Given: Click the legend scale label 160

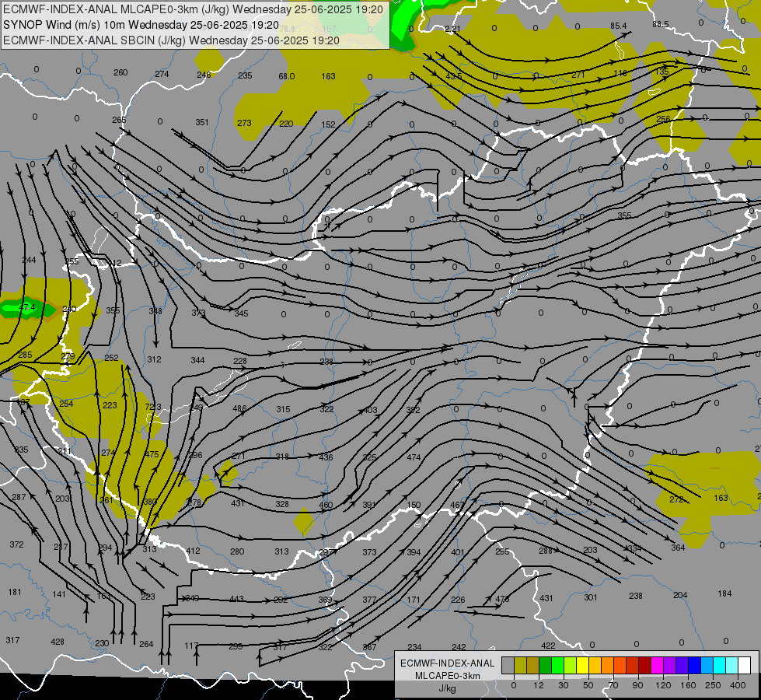Looking at the screenshot, I should [688, 685].
